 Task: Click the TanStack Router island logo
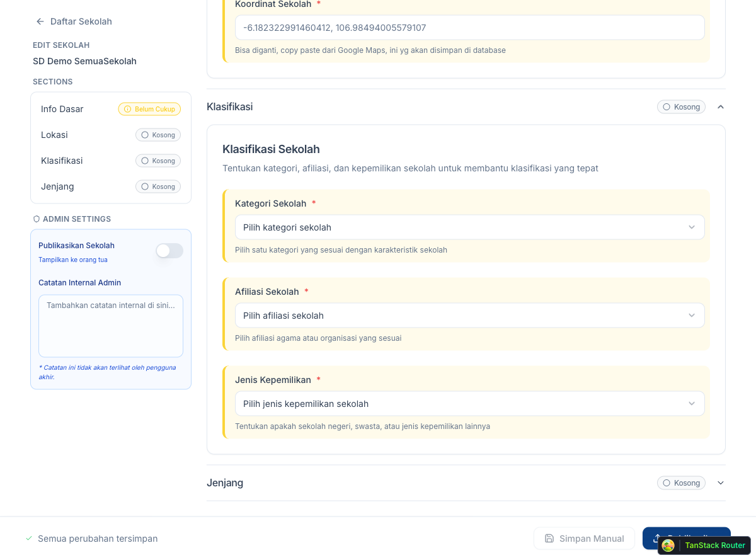click(668, 546)
